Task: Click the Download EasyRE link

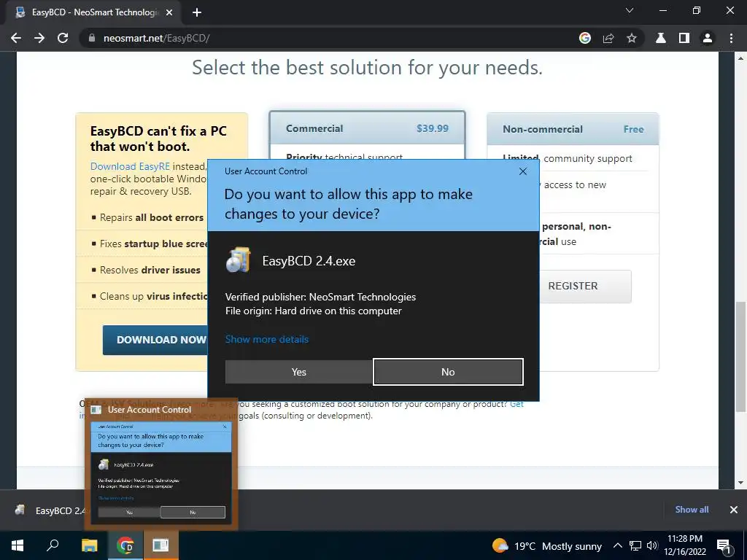Action: click(130, 166)
